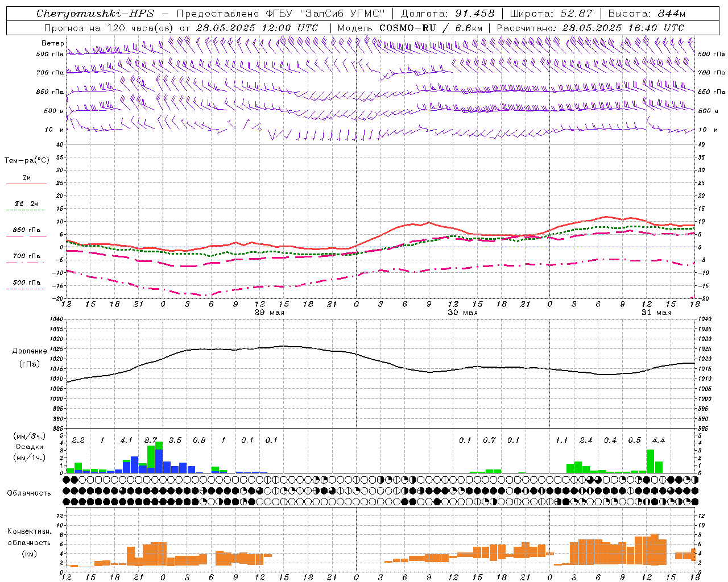Click the '2.4' precipitation total value
The width and height of the screenshot is (728, 582).
tap(586, 440)
